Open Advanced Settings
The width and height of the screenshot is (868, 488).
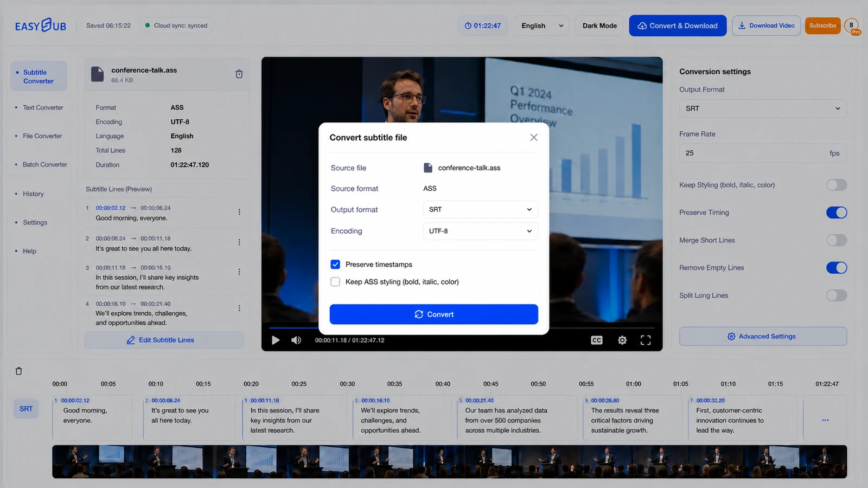coord(763,336)
